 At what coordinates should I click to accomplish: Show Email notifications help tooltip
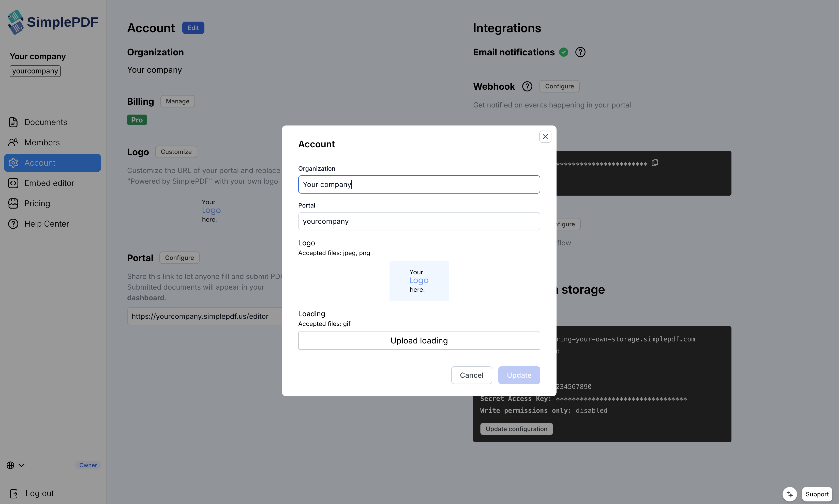click(x=580, y=52)
